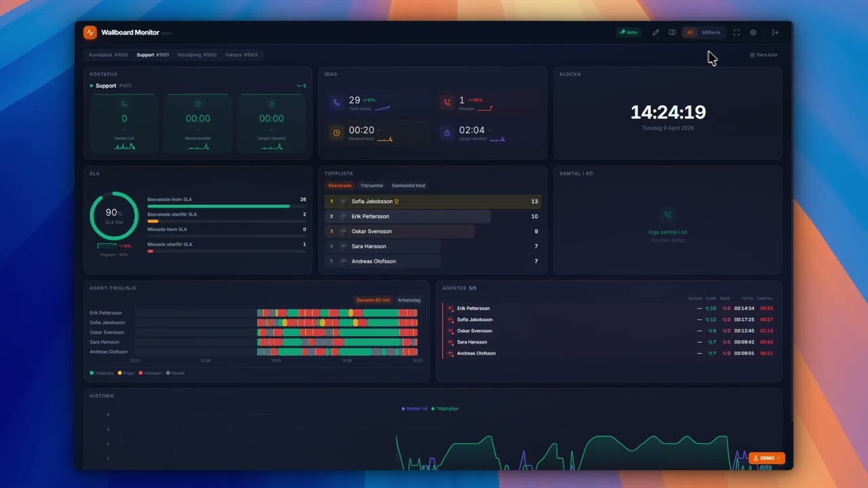The image size is (868, 488).
Task: Toggle the Aktiv status indicator
Action: [629, 33]
